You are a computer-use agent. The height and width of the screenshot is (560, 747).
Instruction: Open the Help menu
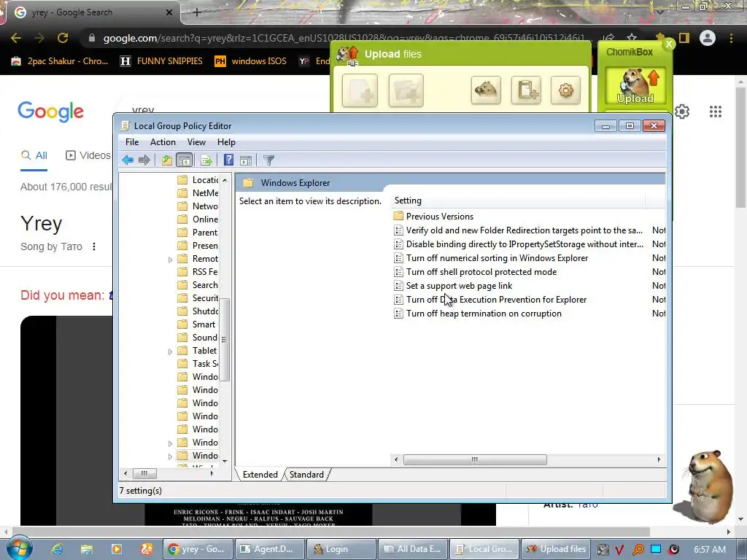pos(226,142)
